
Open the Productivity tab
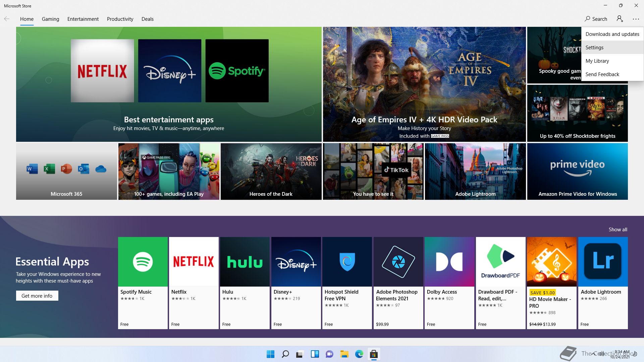[120, 19]
